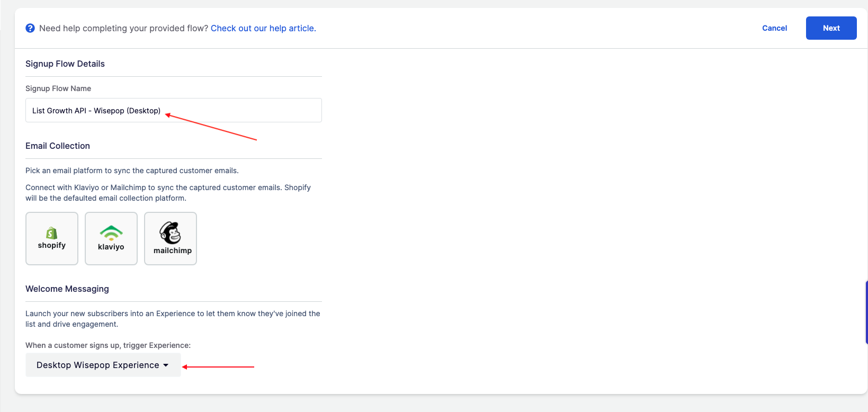Screen dimensions: 868x412
Task: Cancel the signup flow setup
Action: point(774,28)
